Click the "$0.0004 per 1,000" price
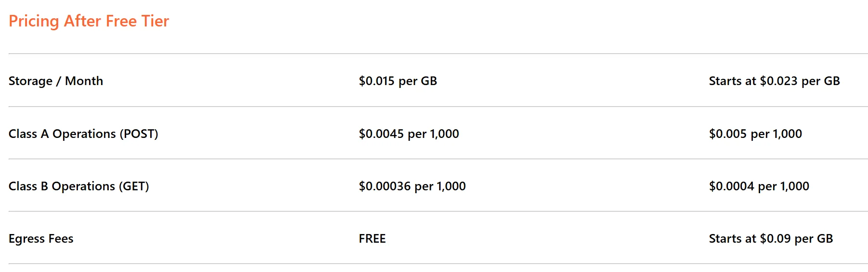 coord(759,186)
